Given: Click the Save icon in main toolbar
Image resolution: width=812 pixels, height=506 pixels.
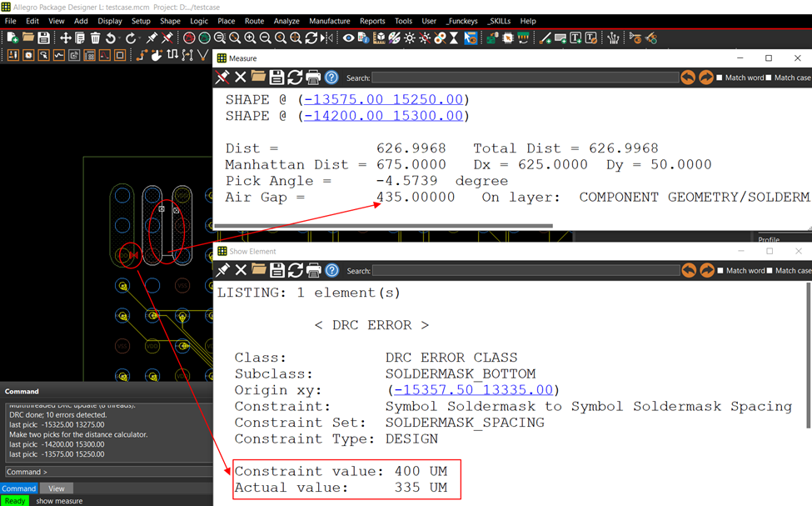Looking at the screenshot, I should (x=43, y=38).
